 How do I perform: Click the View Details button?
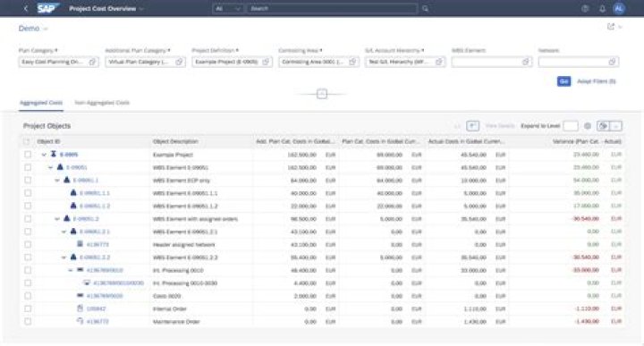[500, 126]
